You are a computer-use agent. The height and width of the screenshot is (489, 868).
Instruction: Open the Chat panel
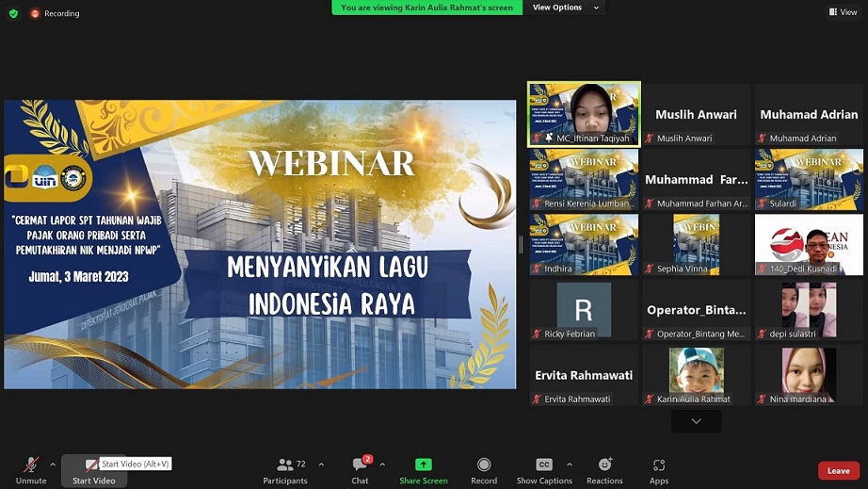tap(360, 470)
